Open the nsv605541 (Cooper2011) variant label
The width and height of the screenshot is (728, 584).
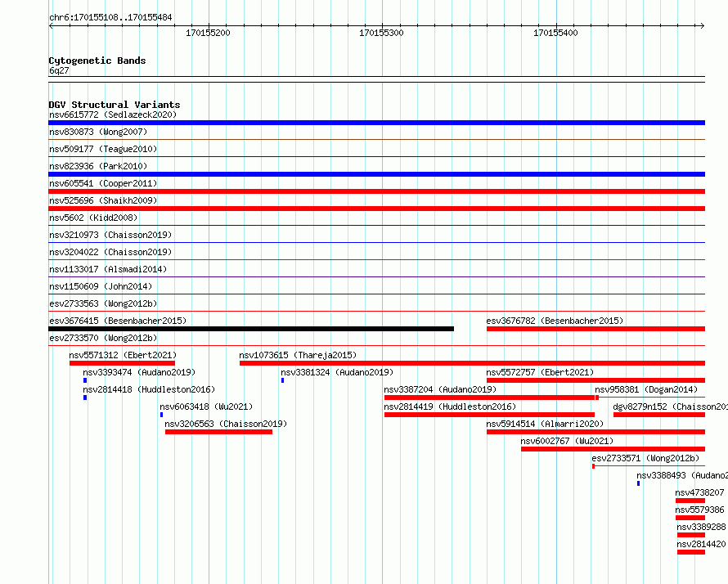click(x=103, y=183)
